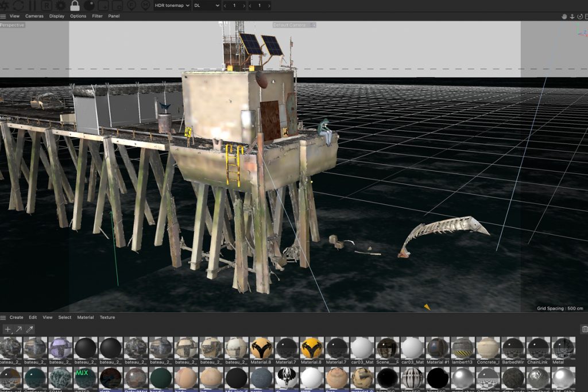588x392 pixels.
Task: Click the dolly zoom icon near viewport corner
Action: tap(572, 16)
